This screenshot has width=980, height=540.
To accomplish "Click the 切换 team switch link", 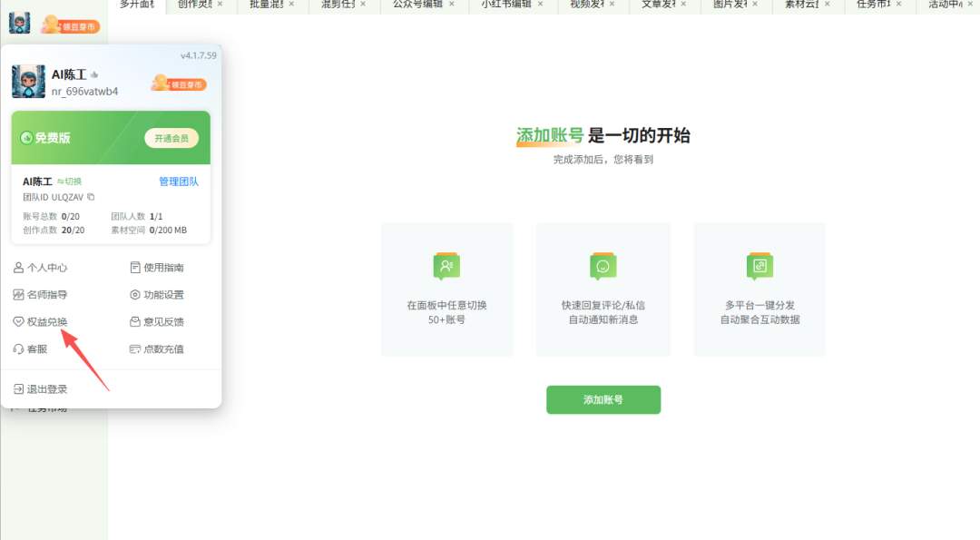I will point(69,182).
